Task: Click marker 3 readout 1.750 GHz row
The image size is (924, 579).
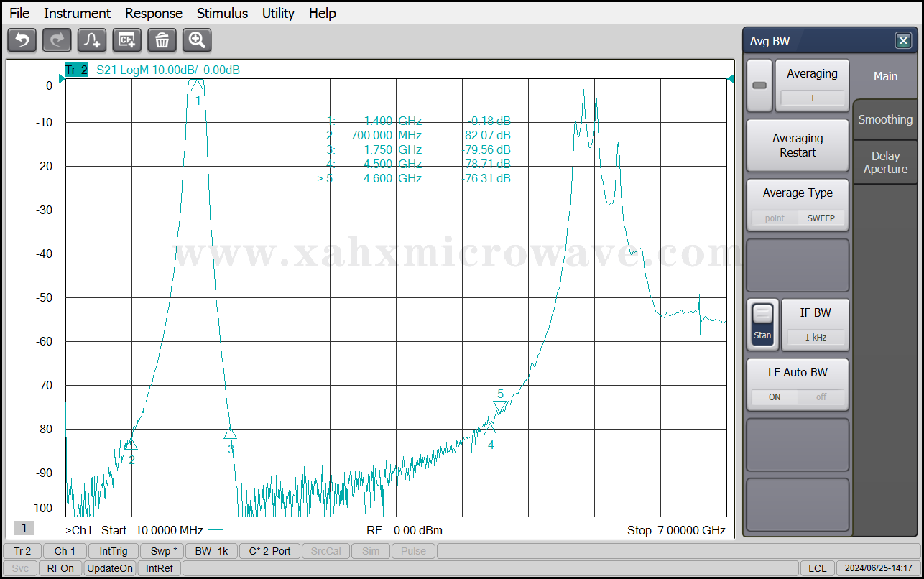Action: 417,149
